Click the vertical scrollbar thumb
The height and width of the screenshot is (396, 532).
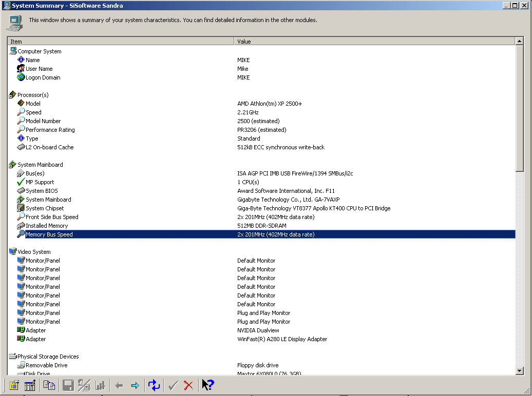519,109
